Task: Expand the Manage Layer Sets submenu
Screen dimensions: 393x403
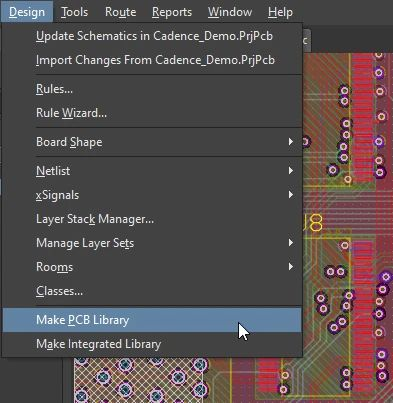Action: pos(152,243)
